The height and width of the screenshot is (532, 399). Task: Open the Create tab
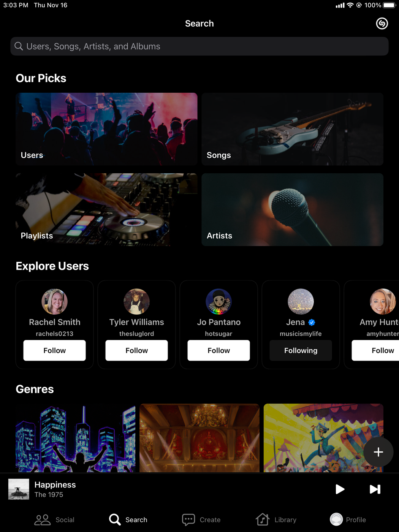[201, 519]
